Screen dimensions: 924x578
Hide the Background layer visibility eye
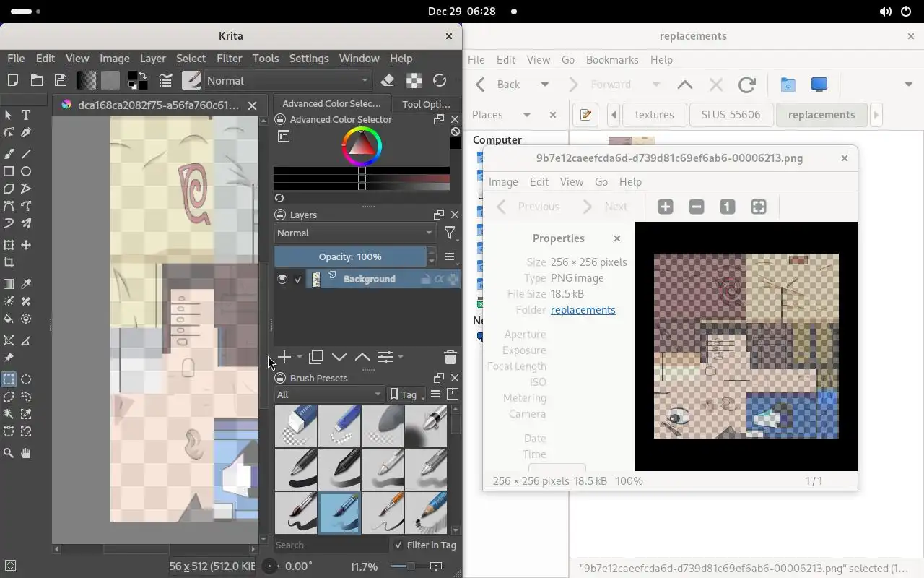coord(282,279)
